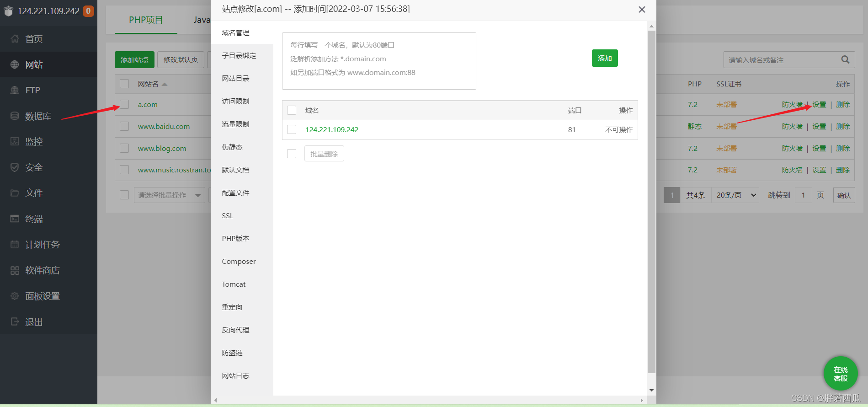Click the 批量删除 button

click(324, 154)
